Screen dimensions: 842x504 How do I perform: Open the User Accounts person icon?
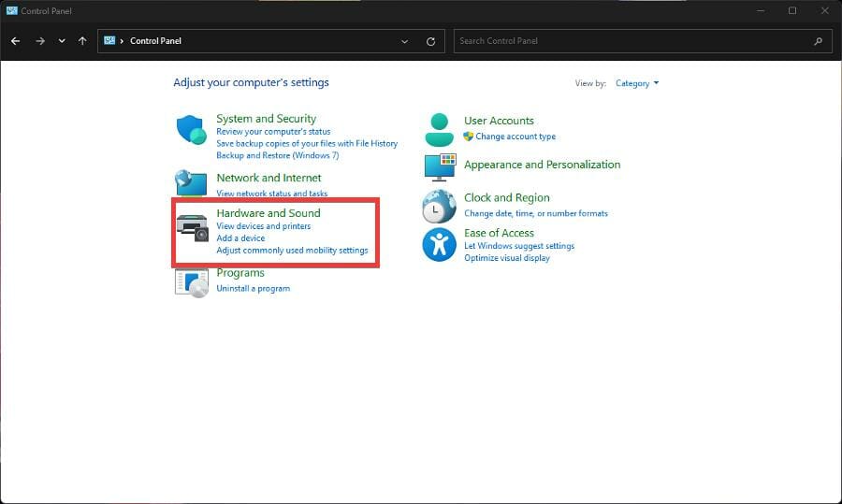tap(439, 130)
